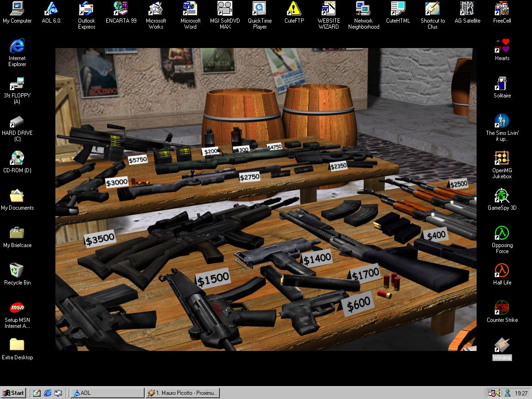Click the Start button
The width and height of the screenshot is (532, 399).
click(13, 393)
